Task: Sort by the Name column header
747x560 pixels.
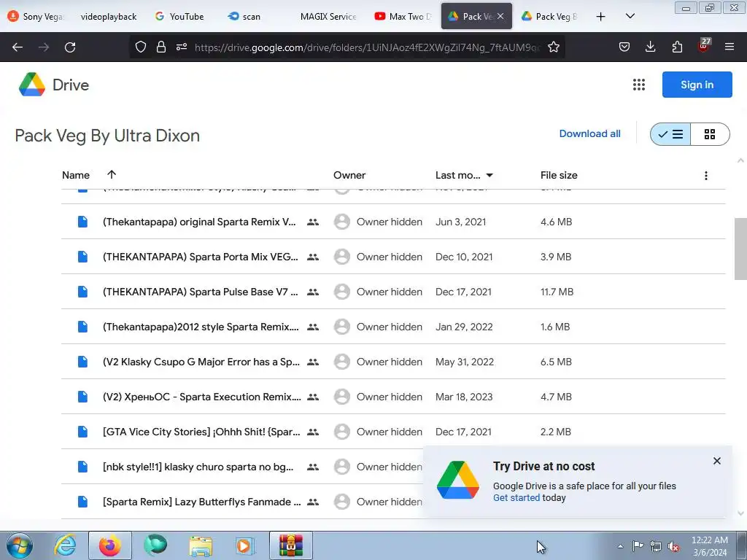Action: [76, 175]
